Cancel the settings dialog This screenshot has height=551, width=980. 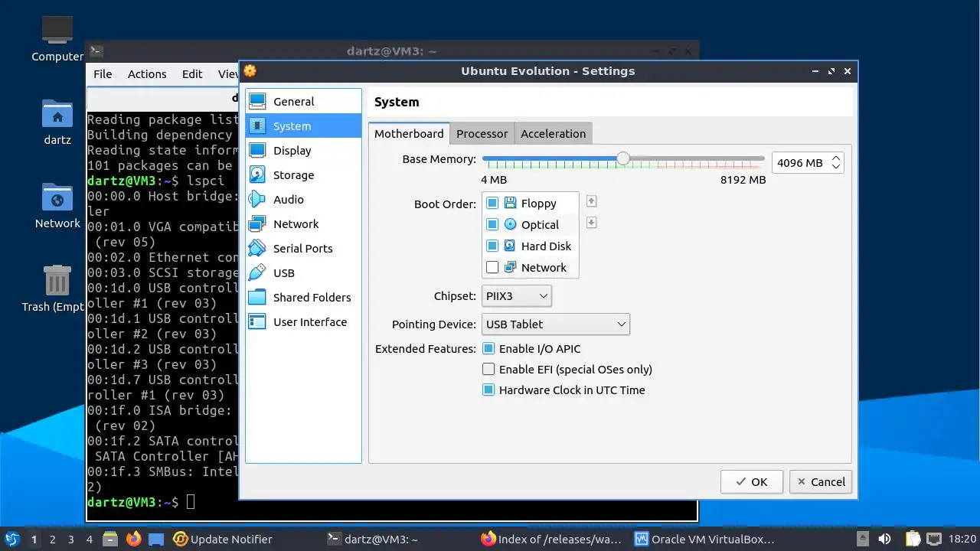[821, 482]
